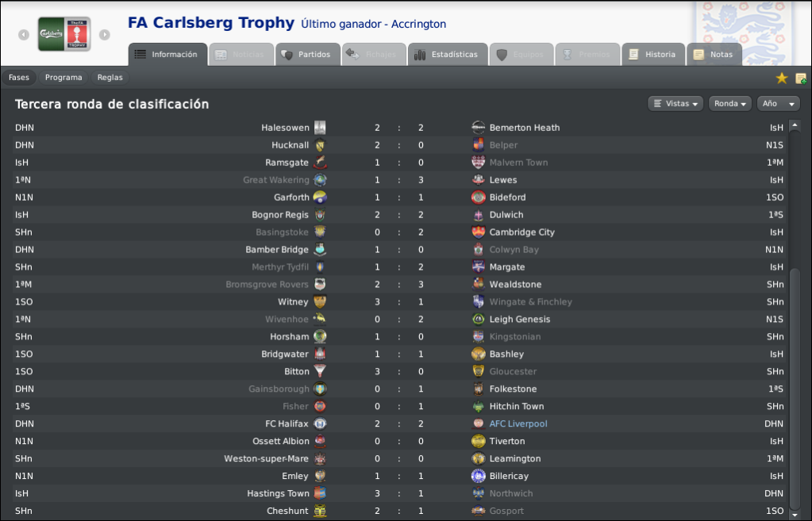
Task: Click the next competition arrow by the logo
Action: pos(105,35)
